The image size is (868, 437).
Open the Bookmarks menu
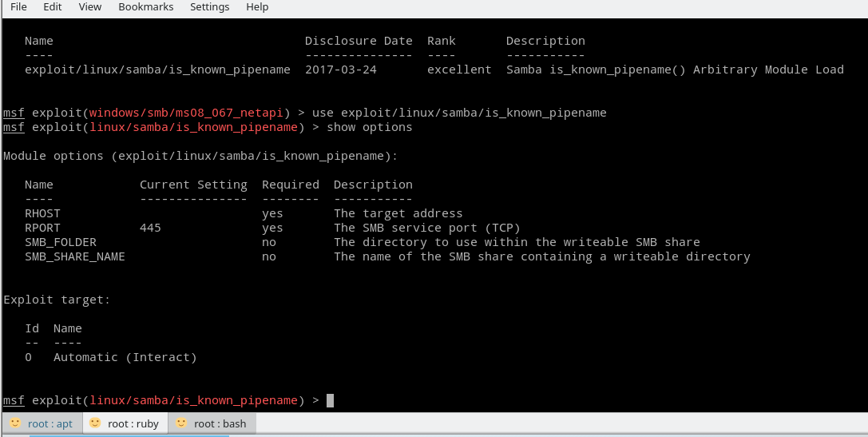point(145,7)
